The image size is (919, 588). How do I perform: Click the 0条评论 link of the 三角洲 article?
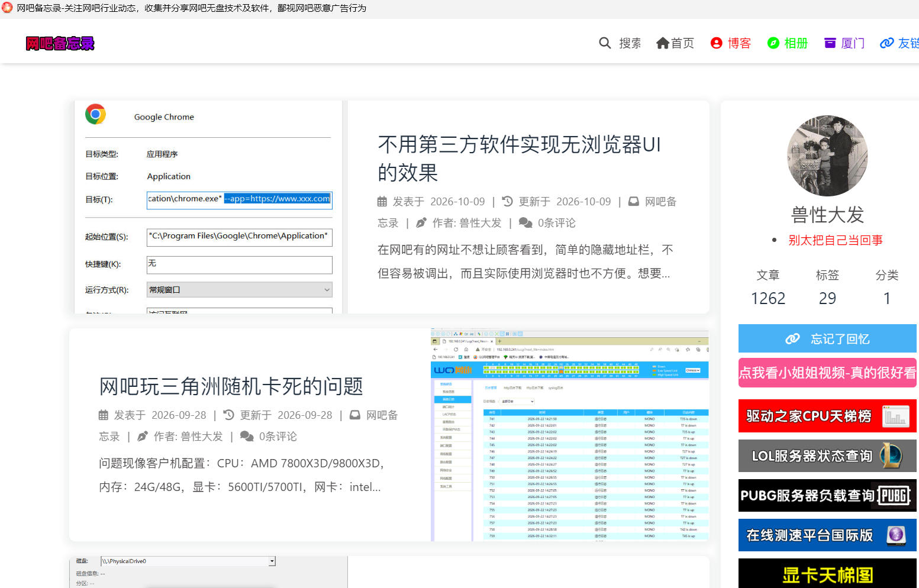click(x=278, y=437)
